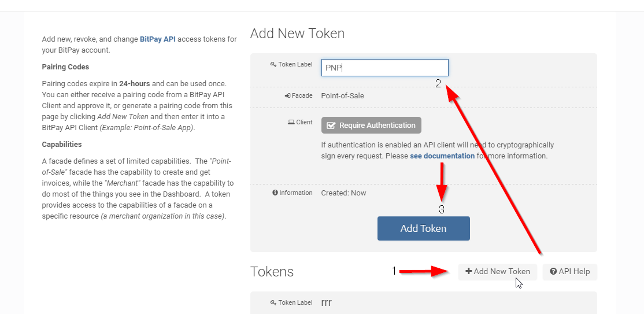Click the laptop icon next to Client
This screenshot has height=314, width=644.
[x=291, y=122]
